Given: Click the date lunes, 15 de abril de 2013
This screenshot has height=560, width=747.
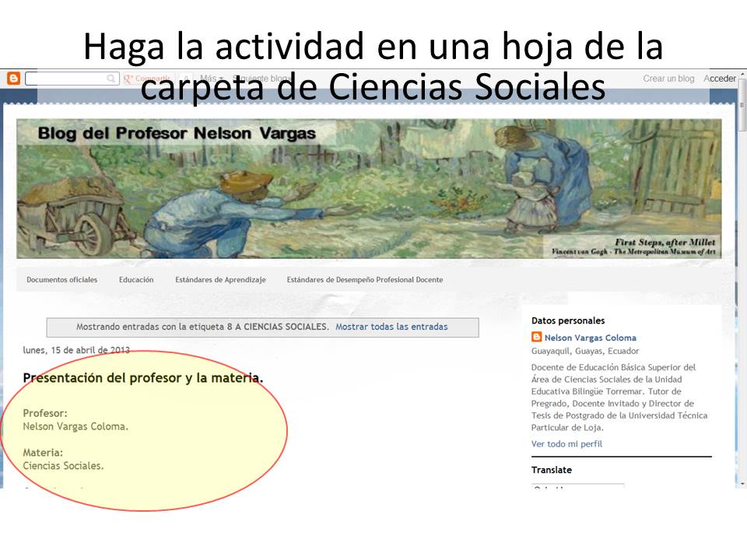Looking at the screenshot, I should (76, 350).
